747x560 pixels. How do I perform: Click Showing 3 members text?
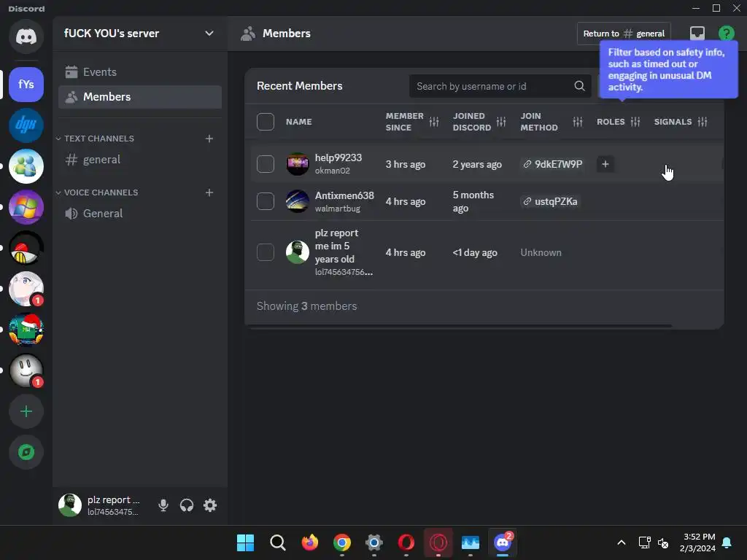point(307,306)
